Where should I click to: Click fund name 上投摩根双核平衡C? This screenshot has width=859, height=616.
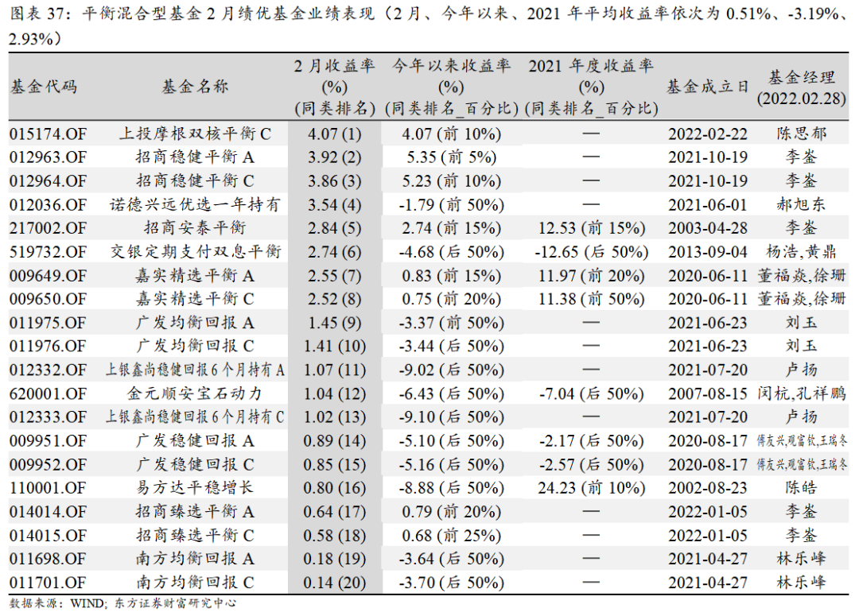tap(195, 134)
